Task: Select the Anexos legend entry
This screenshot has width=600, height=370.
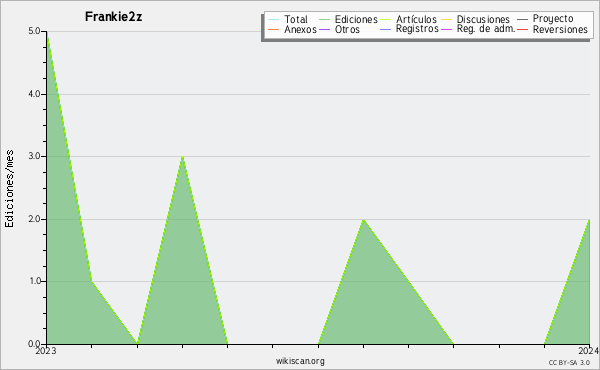Action: pyautogui.click(x=292, y=29)
